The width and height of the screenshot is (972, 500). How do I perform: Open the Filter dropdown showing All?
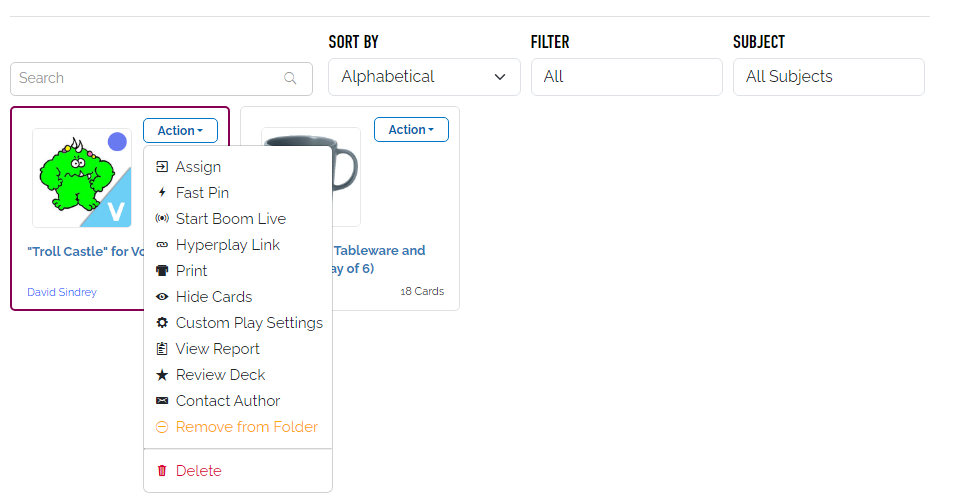(x=626, y=77)
